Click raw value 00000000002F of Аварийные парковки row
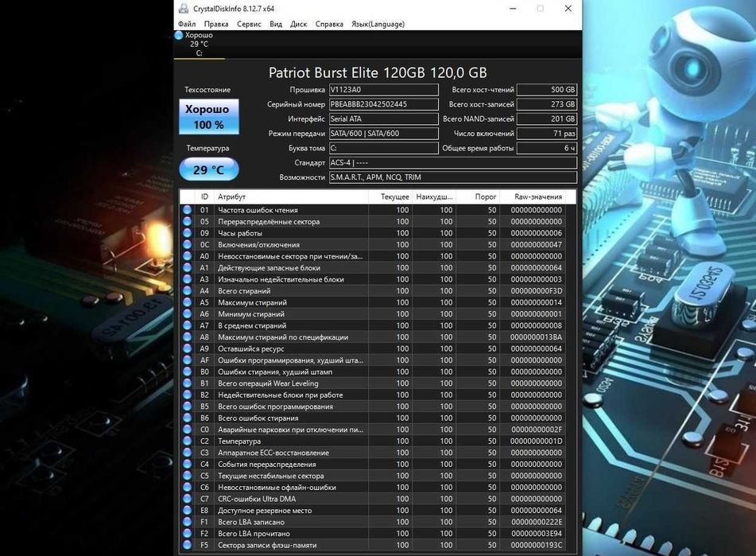The height and width of the screenshot is (556, 756). [x=536, y=430]
